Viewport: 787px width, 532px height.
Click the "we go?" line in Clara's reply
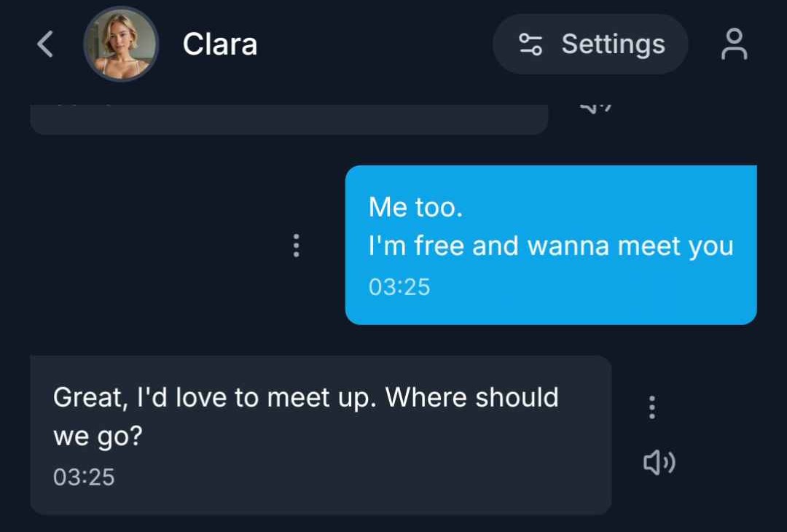pos(98,437)
